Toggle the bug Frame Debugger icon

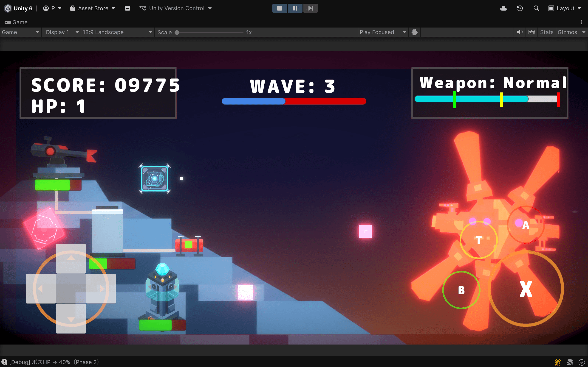(415, 32)
